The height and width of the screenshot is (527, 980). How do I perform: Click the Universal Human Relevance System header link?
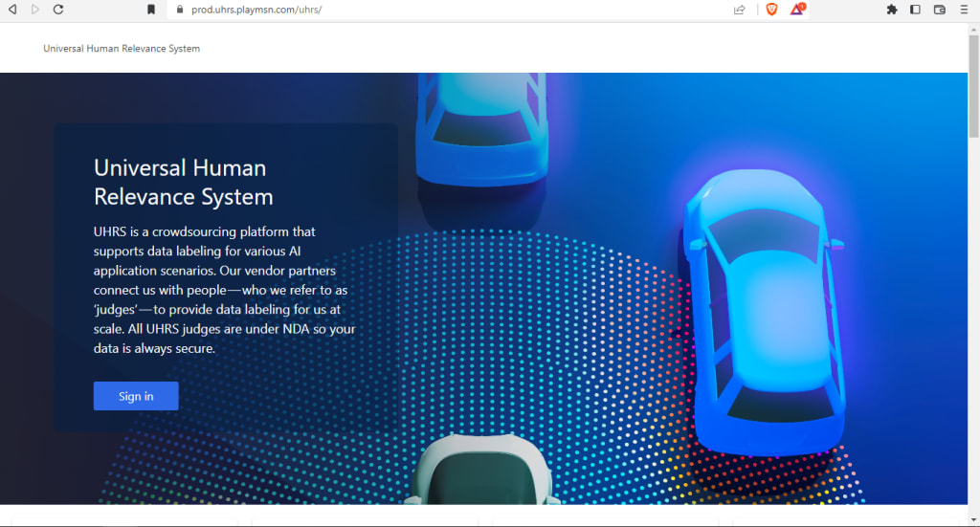(122, 48)
